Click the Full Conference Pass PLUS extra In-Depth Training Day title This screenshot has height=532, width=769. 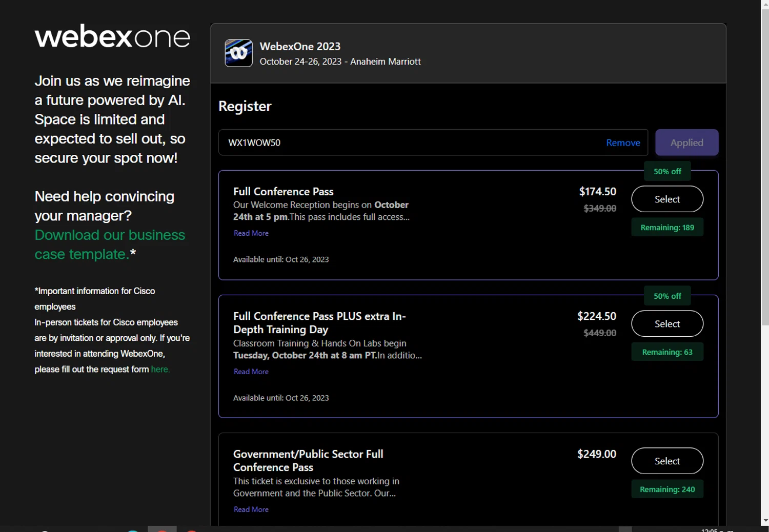coord(319,323)
